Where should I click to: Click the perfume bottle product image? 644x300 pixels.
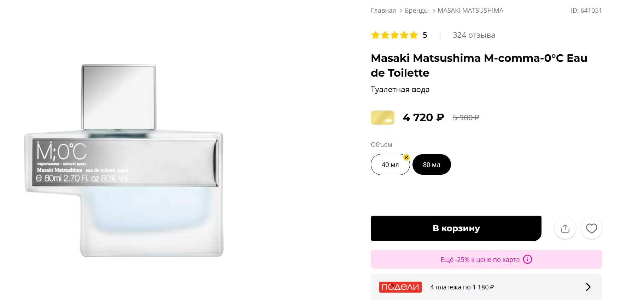click(x=124, y=161)
